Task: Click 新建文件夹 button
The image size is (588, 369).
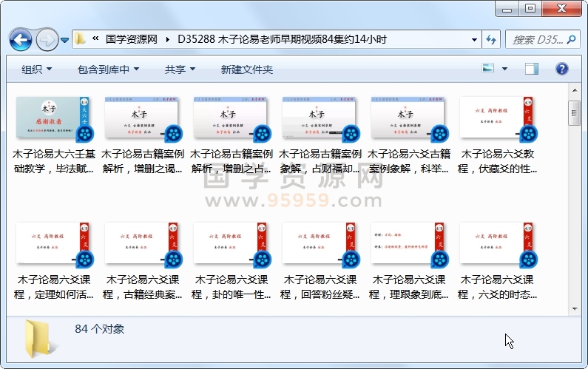Action: click(x=247, y=70)
